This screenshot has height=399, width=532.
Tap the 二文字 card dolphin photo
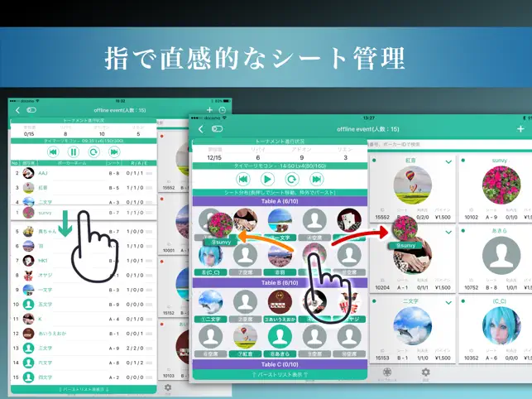pos(413,326)
